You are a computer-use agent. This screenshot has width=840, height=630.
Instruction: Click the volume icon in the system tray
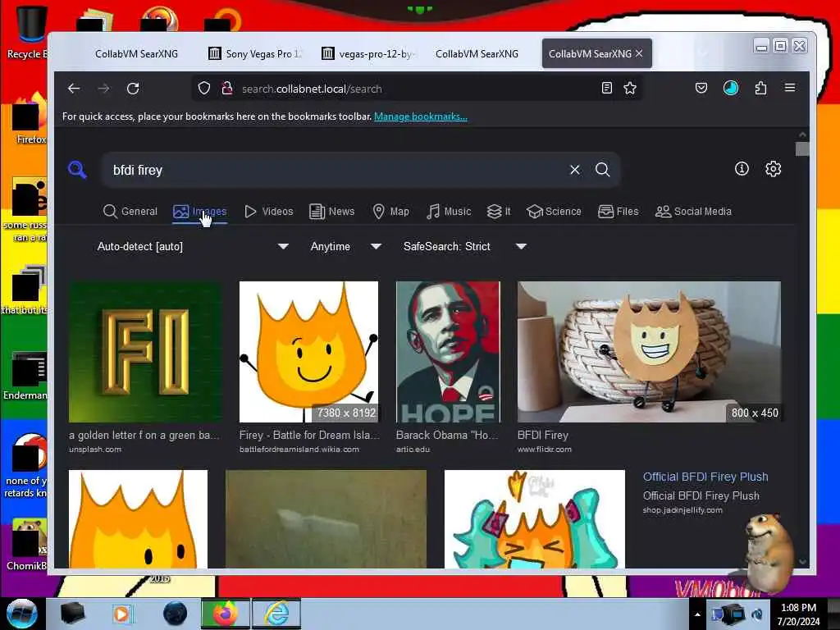coord(757,614)
